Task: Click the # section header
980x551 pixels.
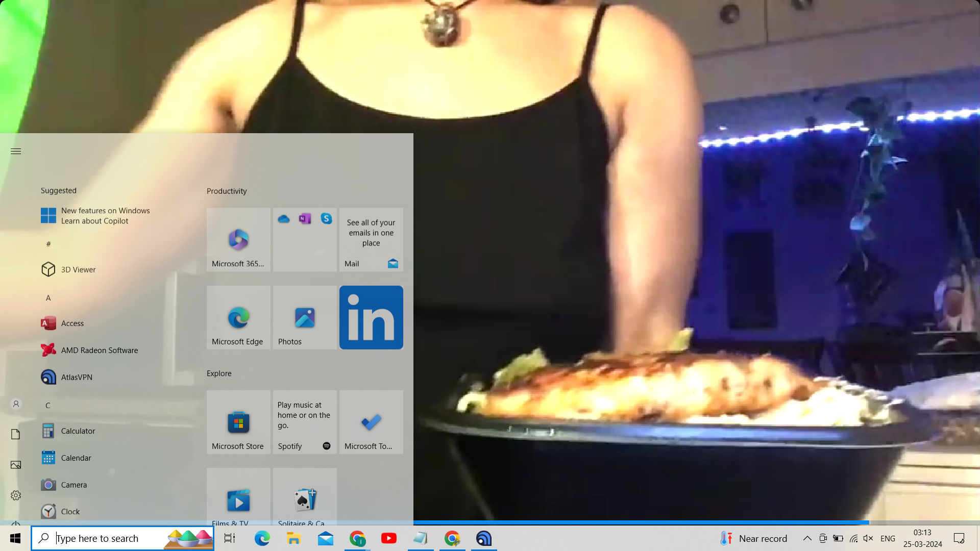Action: [x=48, y=244]
